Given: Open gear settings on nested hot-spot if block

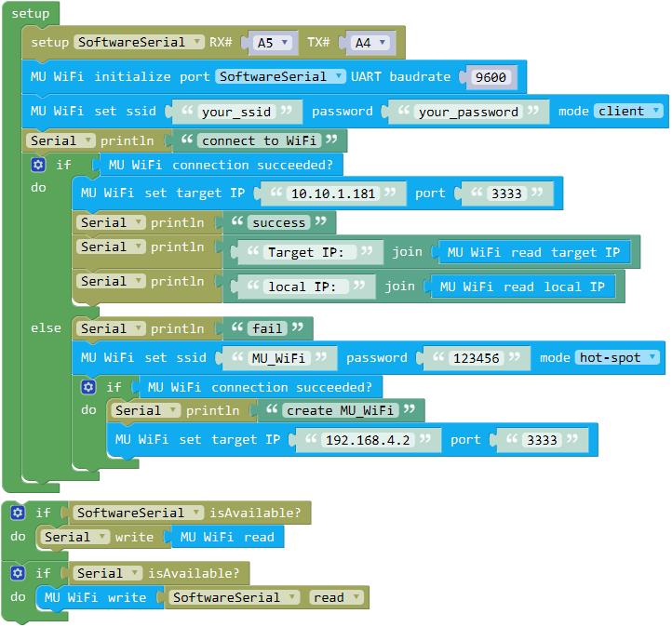Looking at the screenshot, I should (88, 387).
